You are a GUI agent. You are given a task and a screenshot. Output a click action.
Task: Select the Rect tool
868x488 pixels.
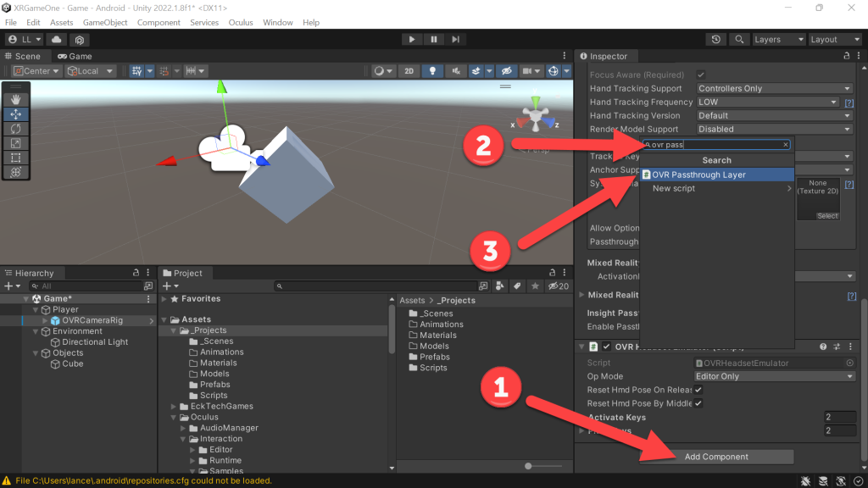[15, 158]
